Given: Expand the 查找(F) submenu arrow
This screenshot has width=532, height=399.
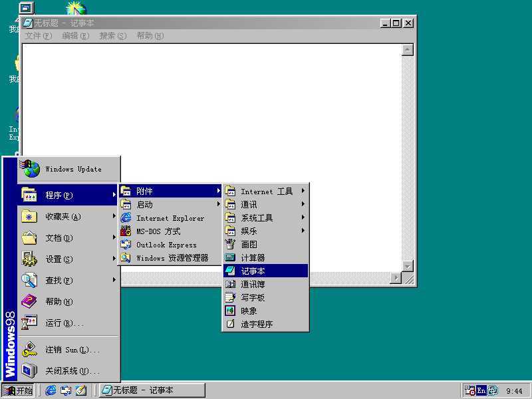Looking at the screenshot, I should [x=114, y=280].
